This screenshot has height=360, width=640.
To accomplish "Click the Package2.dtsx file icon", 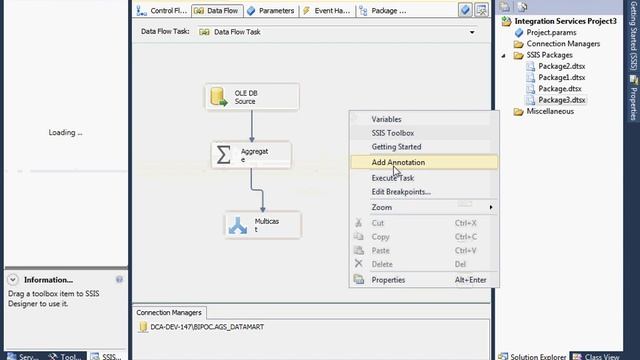I will [530, 66].
